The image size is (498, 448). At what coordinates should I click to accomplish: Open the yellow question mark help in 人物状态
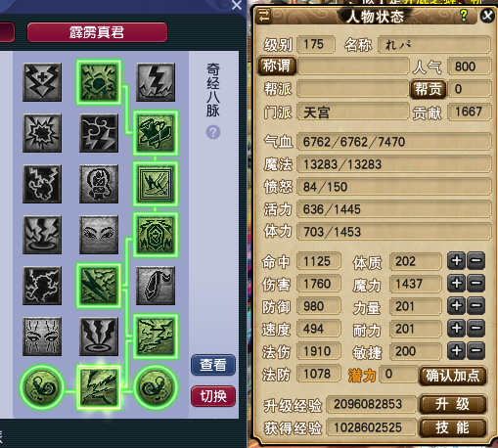(x=464, y=16)
